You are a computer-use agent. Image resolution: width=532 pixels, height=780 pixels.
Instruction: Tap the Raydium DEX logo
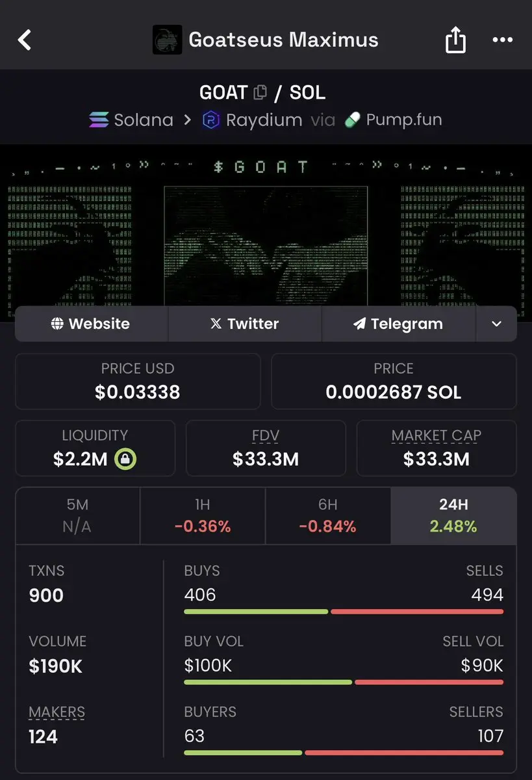211,120
